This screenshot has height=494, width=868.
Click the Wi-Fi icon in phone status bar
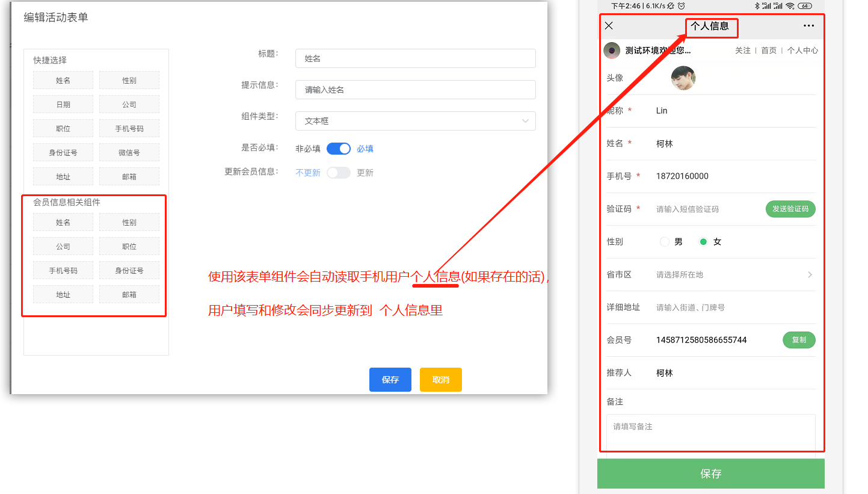[790, 5]
